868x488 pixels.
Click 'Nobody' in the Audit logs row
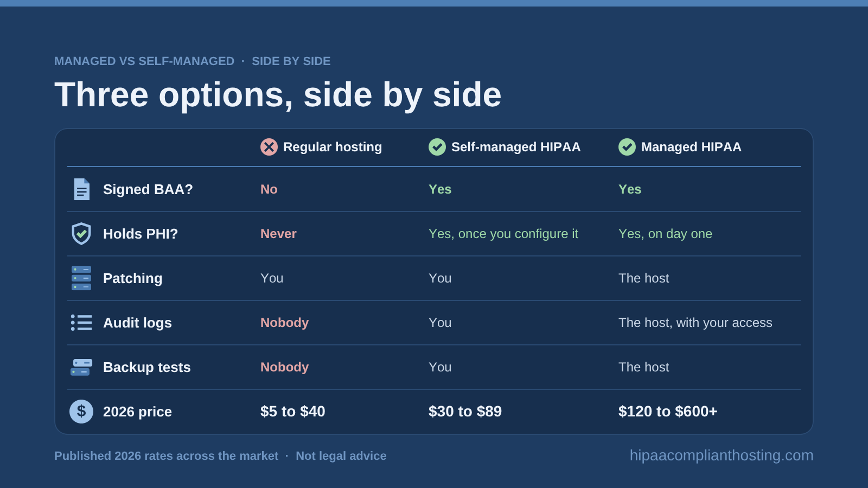pos(285,323)
